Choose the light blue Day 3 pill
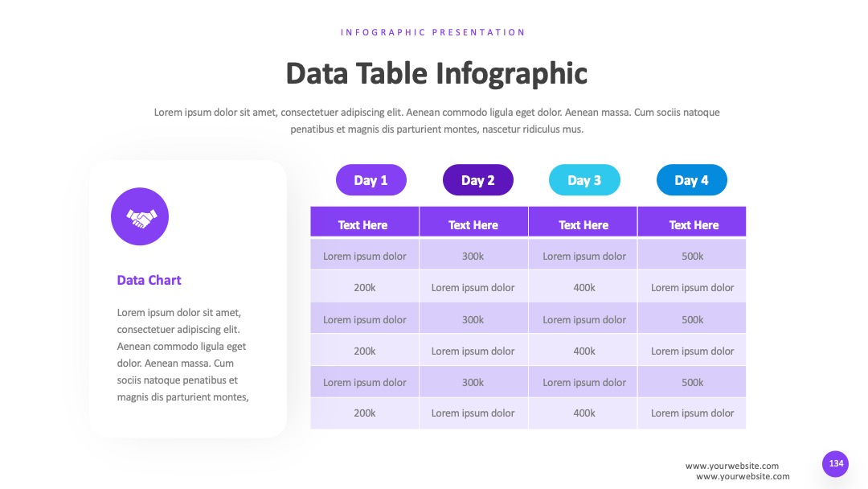The image size is (868, 489). coord(584,180)
